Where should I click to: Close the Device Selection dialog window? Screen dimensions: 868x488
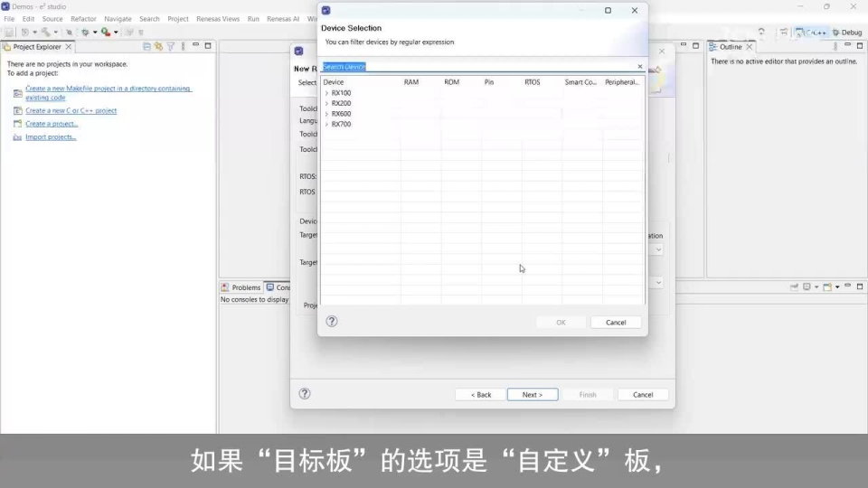[x=635, y=11]
